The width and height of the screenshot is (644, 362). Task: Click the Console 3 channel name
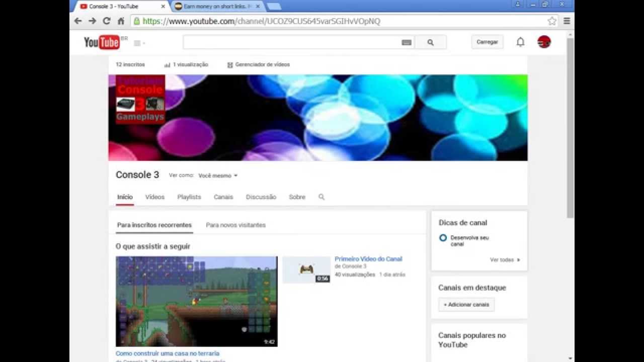[137, 175]
